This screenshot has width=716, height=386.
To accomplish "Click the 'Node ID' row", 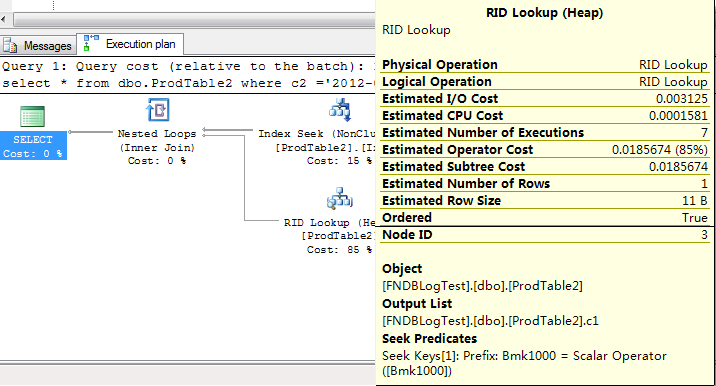I will coord(545,235).
